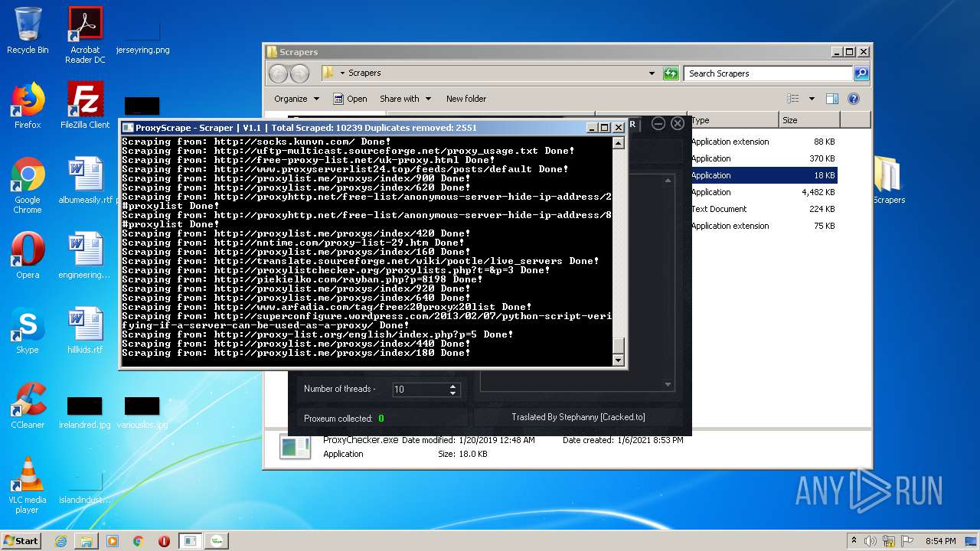Viewport: 980px width, 551px height.
Task: Select the jerseyring.png desktop file
Action: 142,35
